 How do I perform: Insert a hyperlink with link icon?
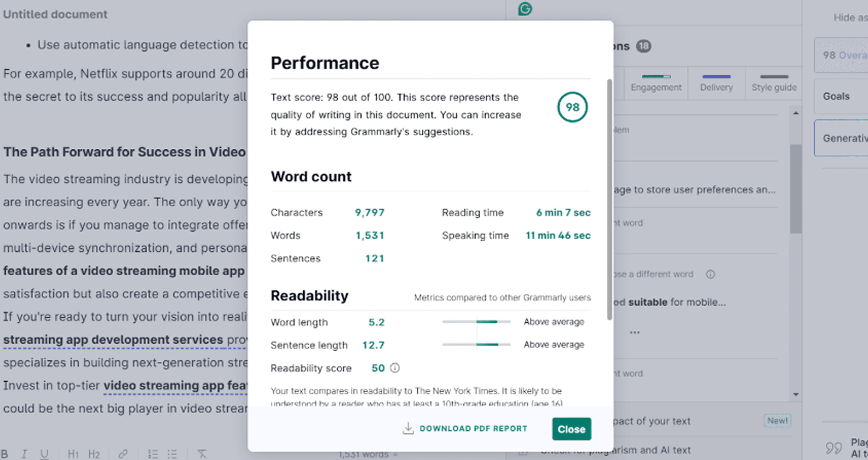(x=123, y=454)
